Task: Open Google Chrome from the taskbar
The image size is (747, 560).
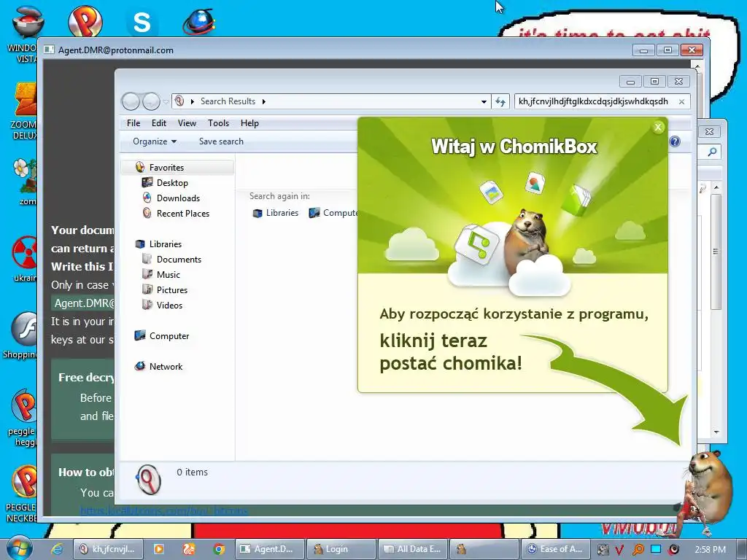Action: pyautogui.click(x=219, y=549)
